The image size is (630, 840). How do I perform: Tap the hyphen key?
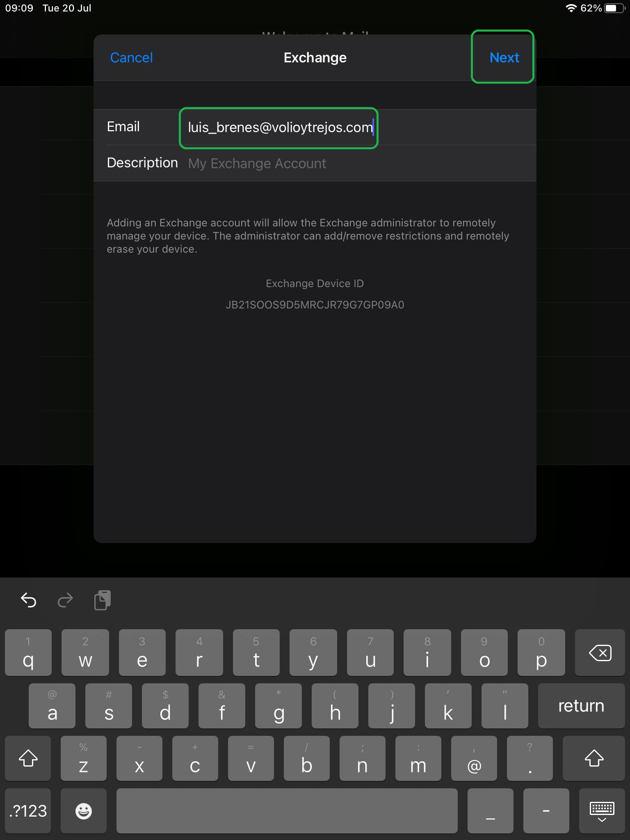(x=546, y=810)
